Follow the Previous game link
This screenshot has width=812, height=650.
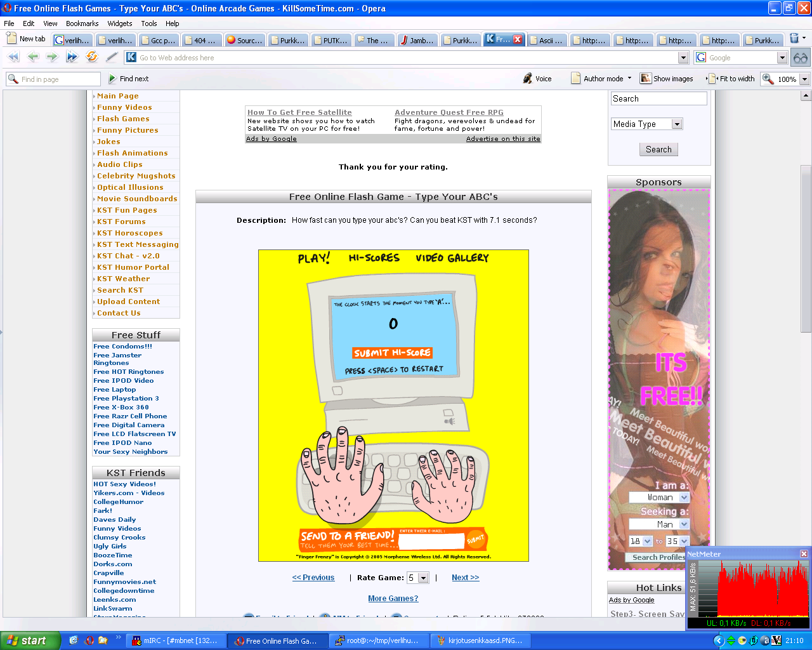click(x=313, y=578)
